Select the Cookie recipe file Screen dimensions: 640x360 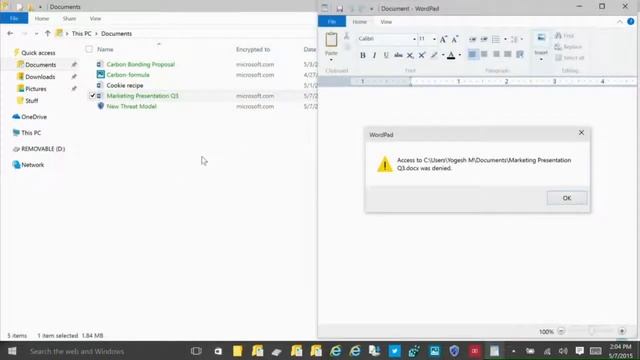pyautogui.click(x=125, y=85)
